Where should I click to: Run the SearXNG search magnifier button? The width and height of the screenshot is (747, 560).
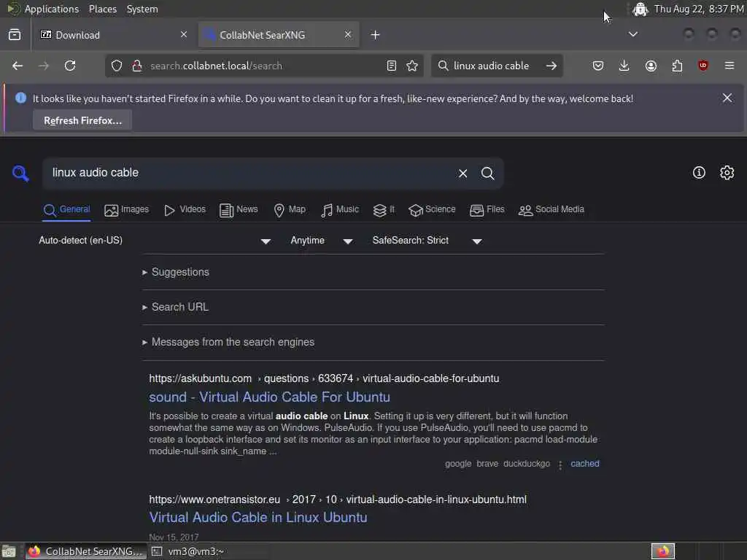pyautogui.click(x=487, y=174)
